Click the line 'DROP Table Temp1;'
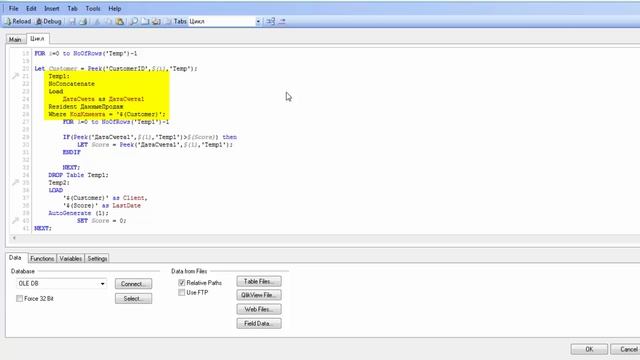 coord(78,175)
